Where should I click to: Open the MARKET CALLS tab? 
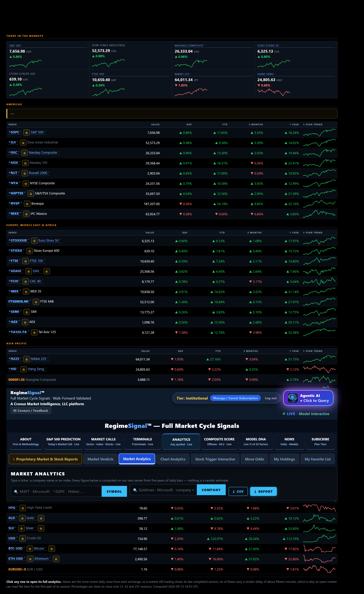point(103,441)
